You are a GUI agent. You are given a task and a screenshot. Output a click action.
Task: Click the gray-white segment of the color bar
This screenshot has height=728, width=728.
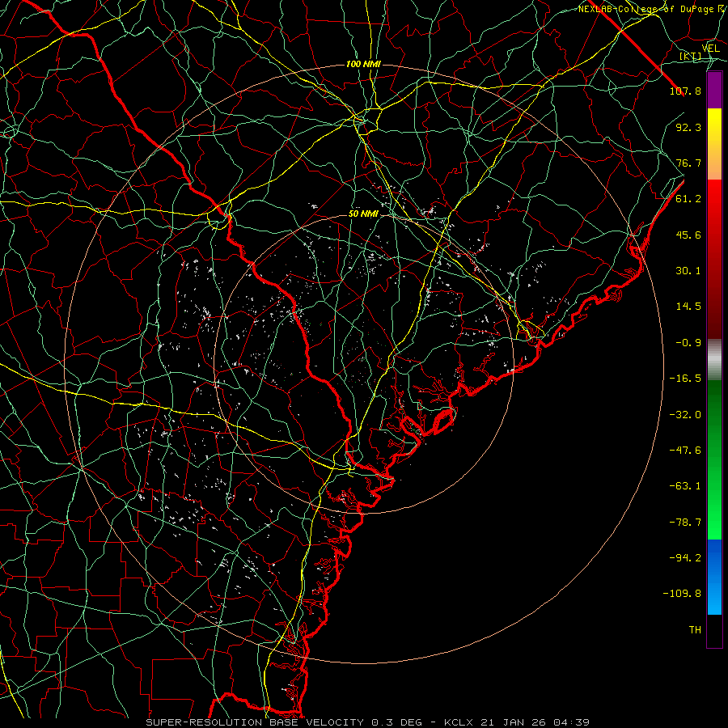pos(714,360)
